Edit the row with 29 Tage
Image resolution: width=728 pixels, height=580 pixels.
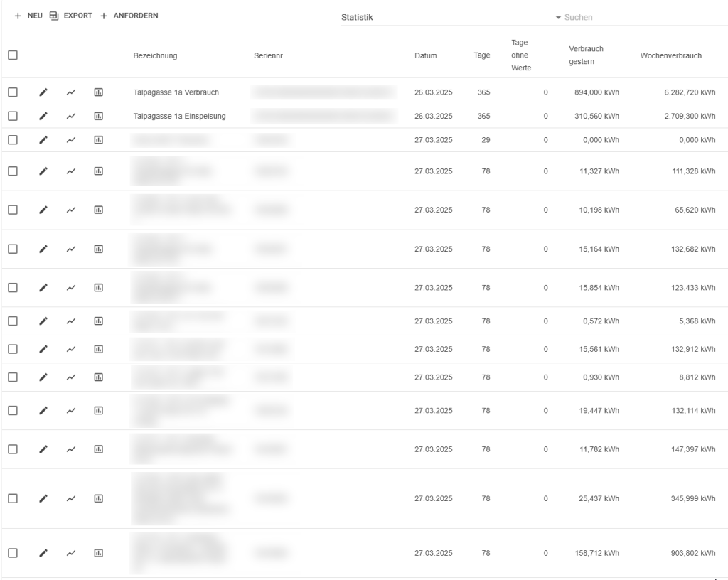point(43,140)
